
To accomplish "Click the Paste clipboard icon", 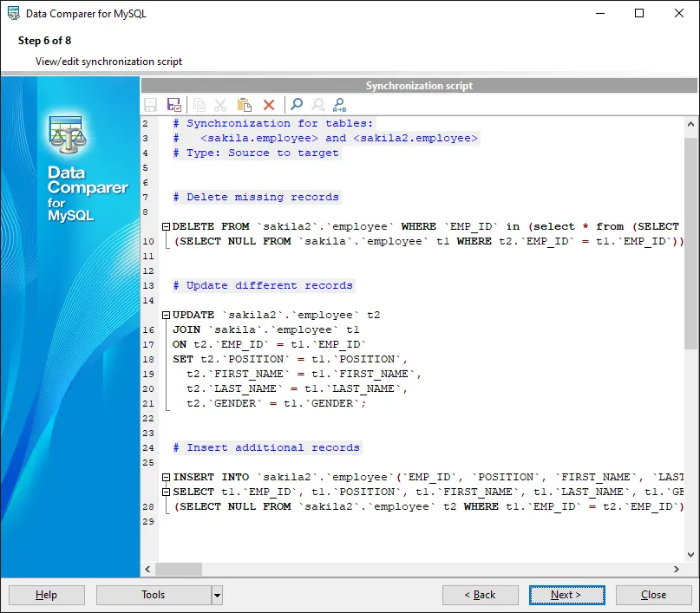I will coord(245,105).
